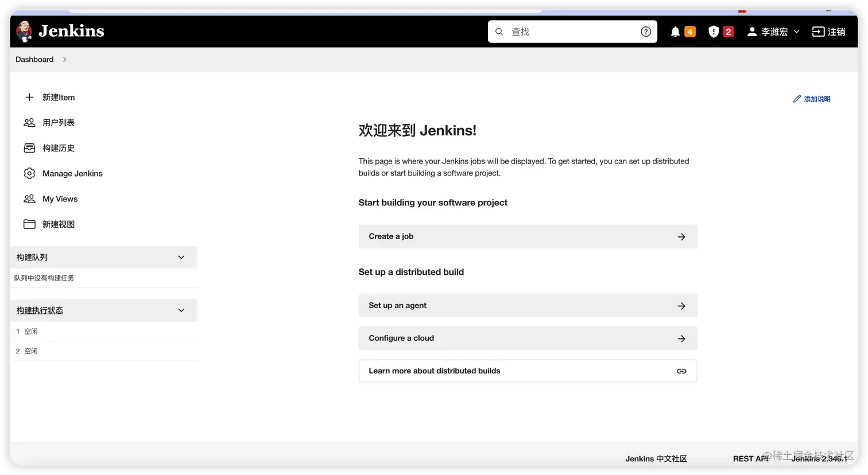The height and width of the screenshot is (475, 868).
Task: Collapse the 构建执行状态 panel chevron
Action: click(181, 310)
